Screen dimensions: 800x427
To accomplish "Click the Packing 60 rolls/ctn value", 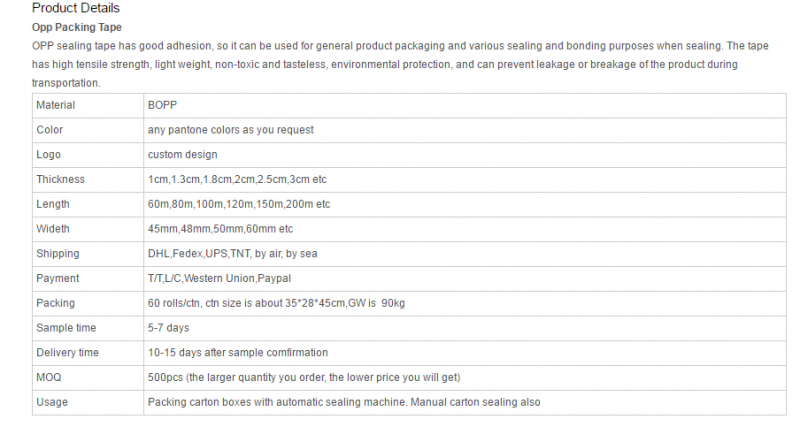I will tap(277, 303).
